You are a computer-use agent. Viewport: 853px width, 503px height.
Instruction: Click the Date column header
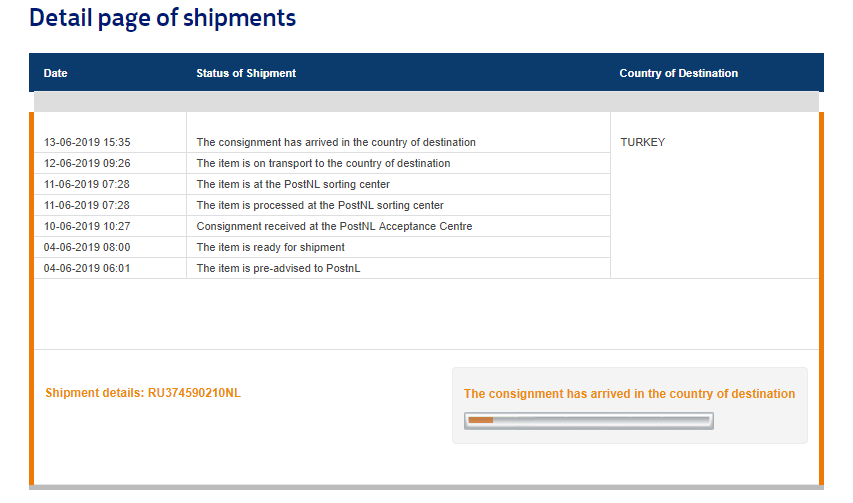(56, 73)
